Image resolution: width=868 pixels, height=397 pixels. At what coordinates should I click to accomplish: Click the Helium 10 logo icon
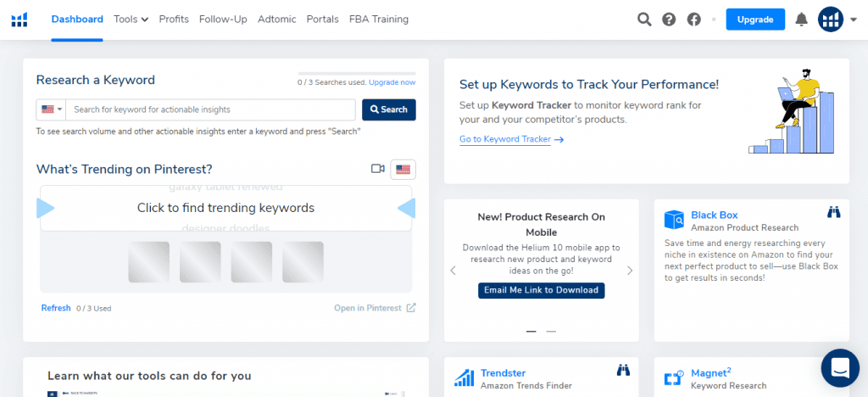19,20
